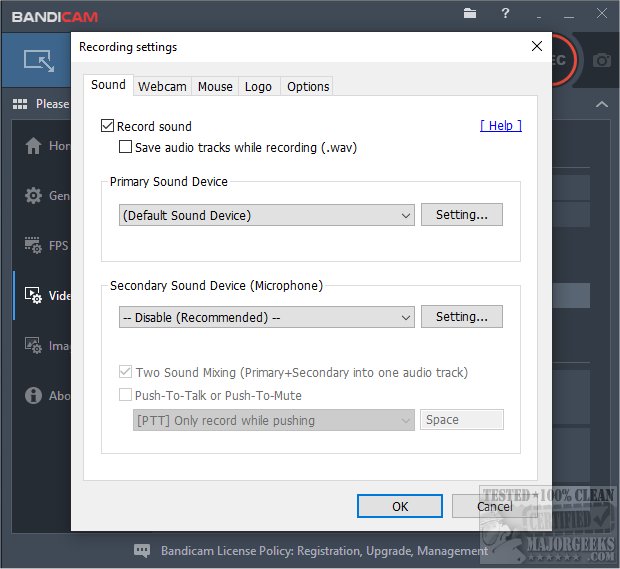Enable Save audio tracks while recording
This screenshot has width=620, height=569.
125,147
